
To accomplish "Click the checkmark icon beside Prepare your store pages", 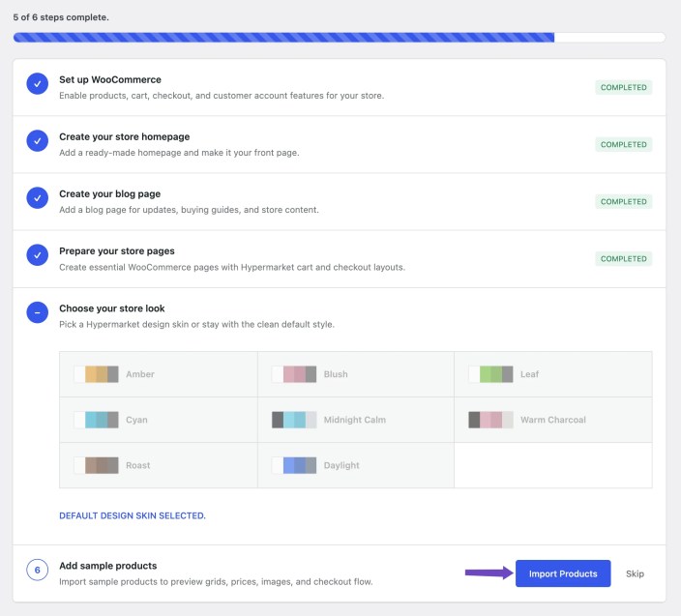I will coord(38,255).
